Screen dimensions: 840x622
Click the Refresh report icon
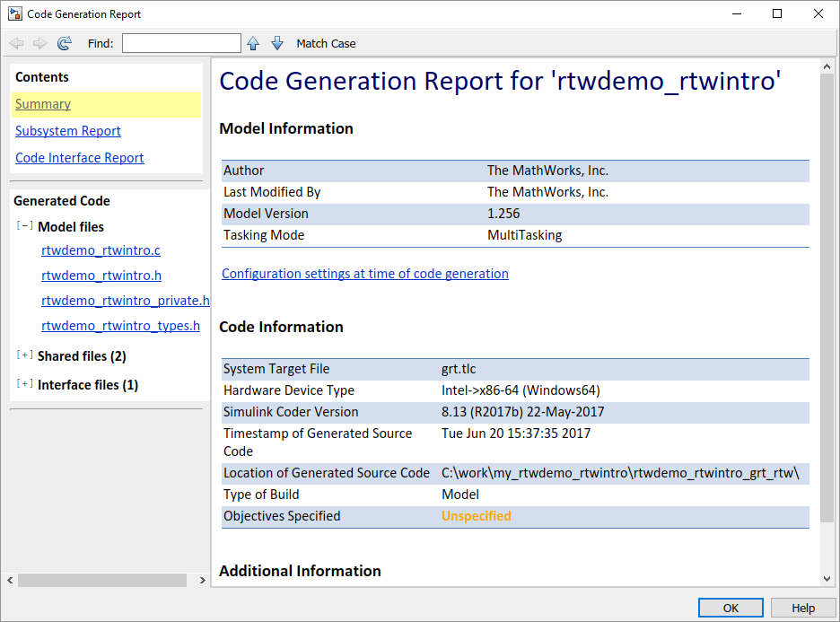[x=64, y=43]
